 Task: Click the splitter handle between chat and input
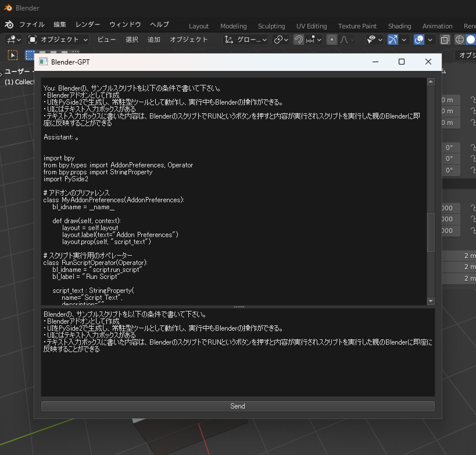coord(239,307)
